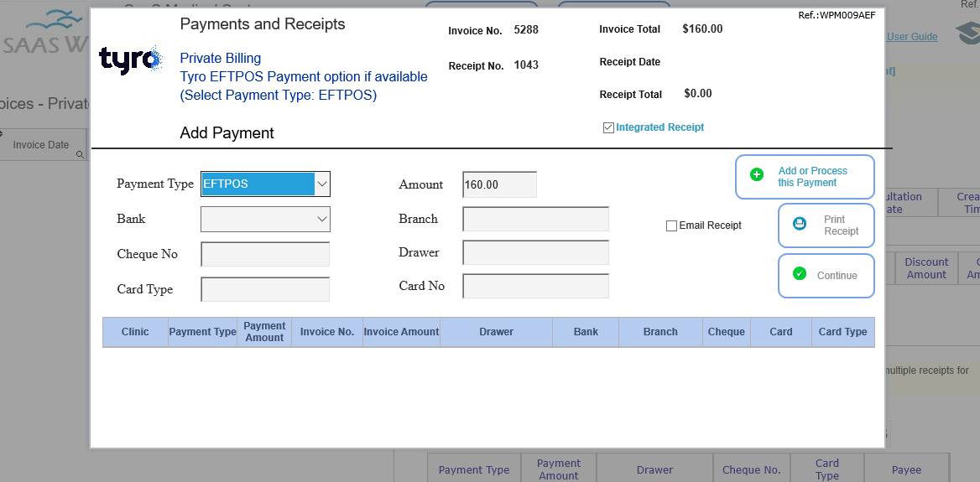The image size is (980, 482).
Task: Click the Payment Type column header in payments grid
Action: point(202,332)
